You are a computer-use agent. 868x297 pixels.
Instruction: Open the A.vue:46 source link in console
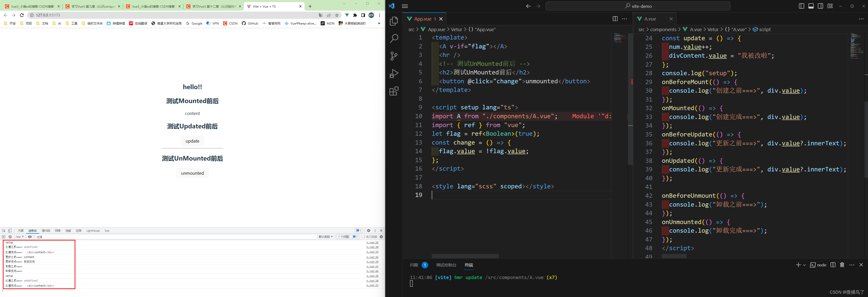(372, 271)
